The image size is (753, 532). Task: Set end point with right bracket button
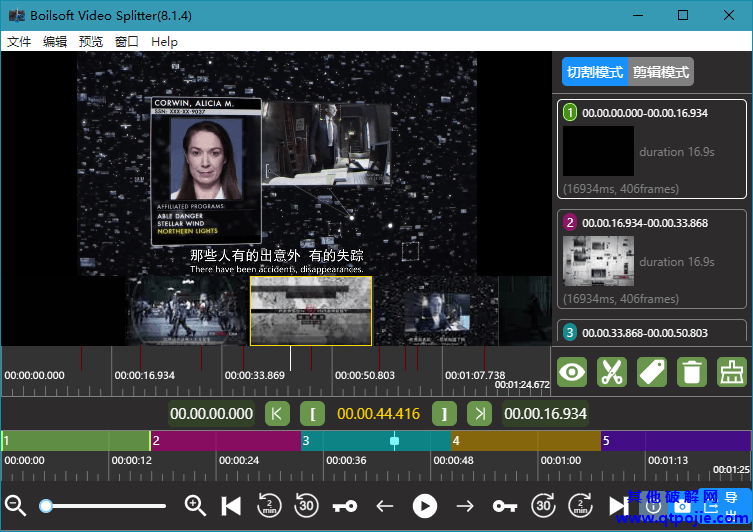[444, 414]
